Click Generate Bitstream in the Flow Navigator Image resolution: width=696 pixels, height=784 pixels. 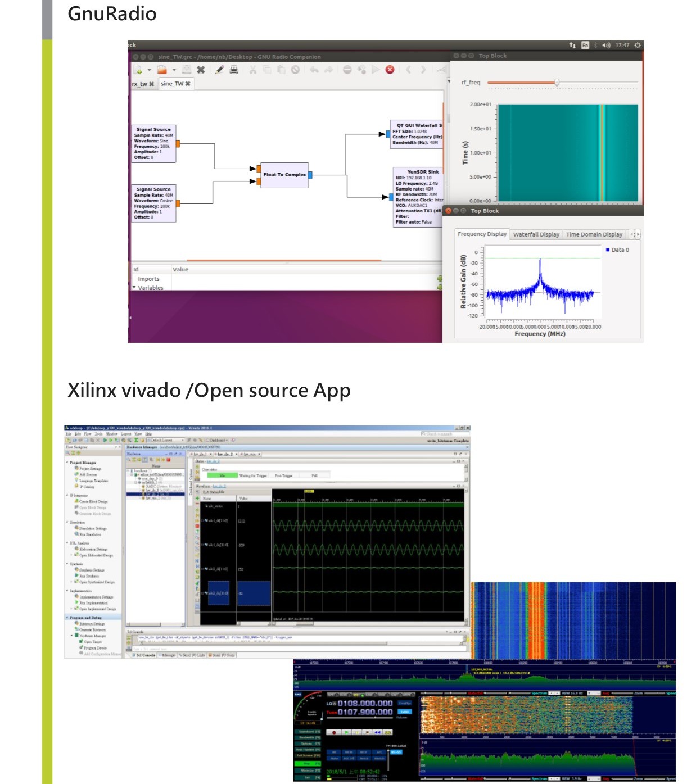point(90,630)
